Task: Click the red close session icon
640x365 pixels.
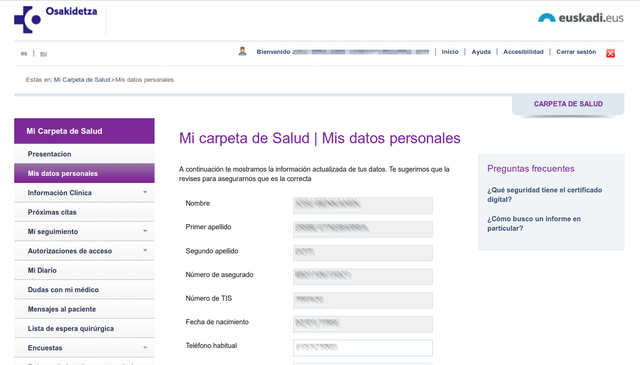Action: pyautogui.click(x=610, y=53)
